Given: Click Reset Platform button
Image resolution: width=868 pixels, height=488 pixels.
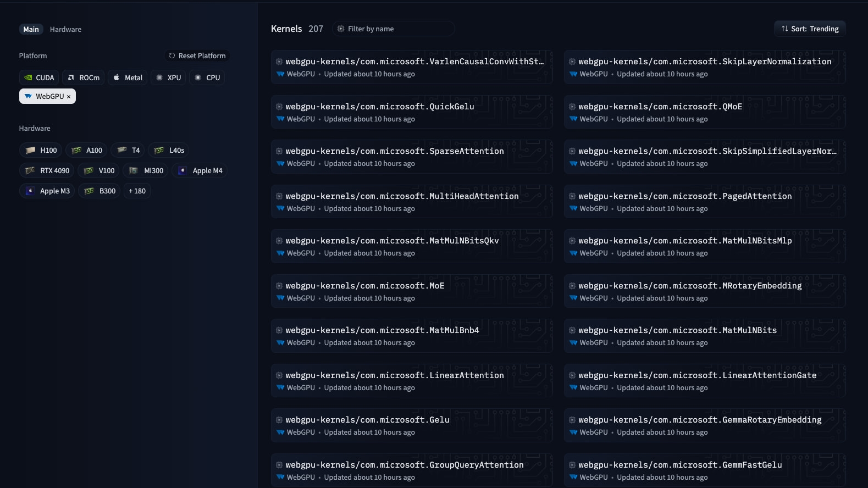Looking at the screenshot, I should coord(197,56).
